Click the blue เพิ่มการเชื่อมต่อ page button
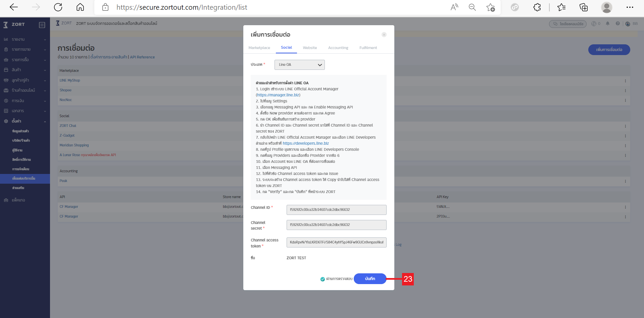The height and width of the screenshot is (318, 644). pos(609,50)
